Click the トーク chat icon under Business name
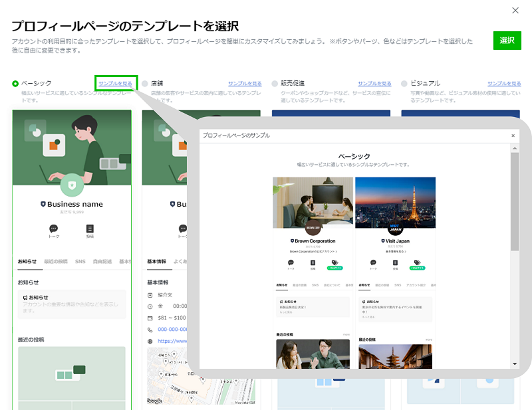 [54, 229]
